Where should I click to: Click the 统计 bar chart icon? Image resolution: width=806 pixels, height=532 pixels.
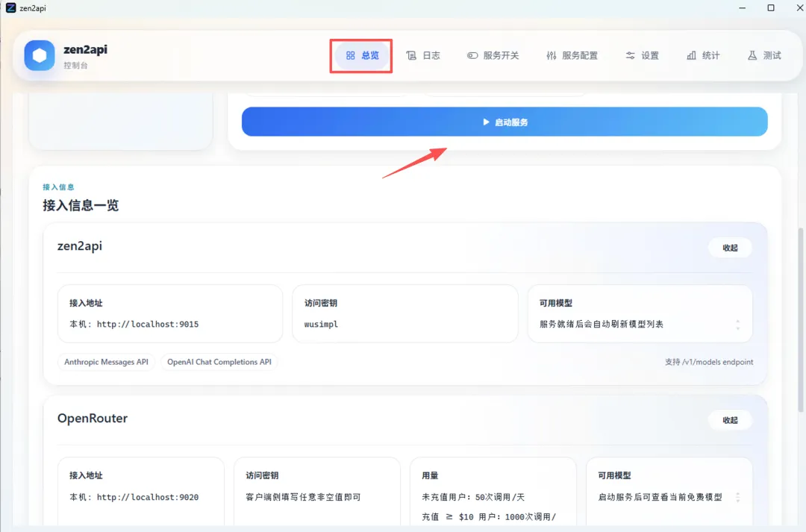(x=691, y=55)
